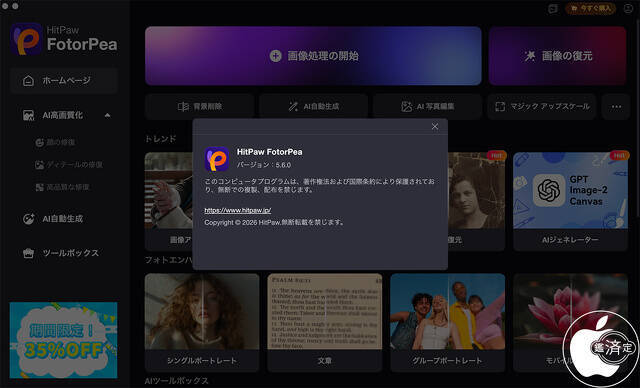
Task: Click the Copyright © 2026 HitPaw text
Action: tap(274, 222)
